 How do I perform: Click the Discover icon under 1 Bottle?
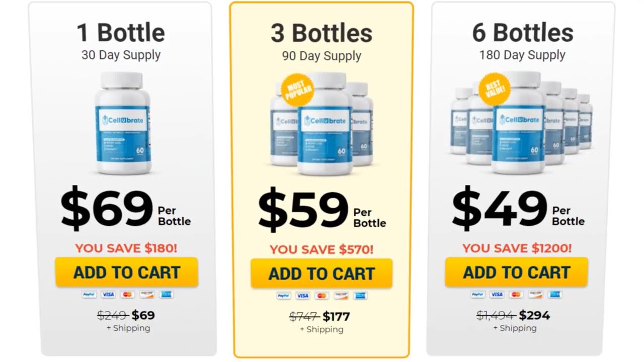pyautogui.click(x=146, y=295)
